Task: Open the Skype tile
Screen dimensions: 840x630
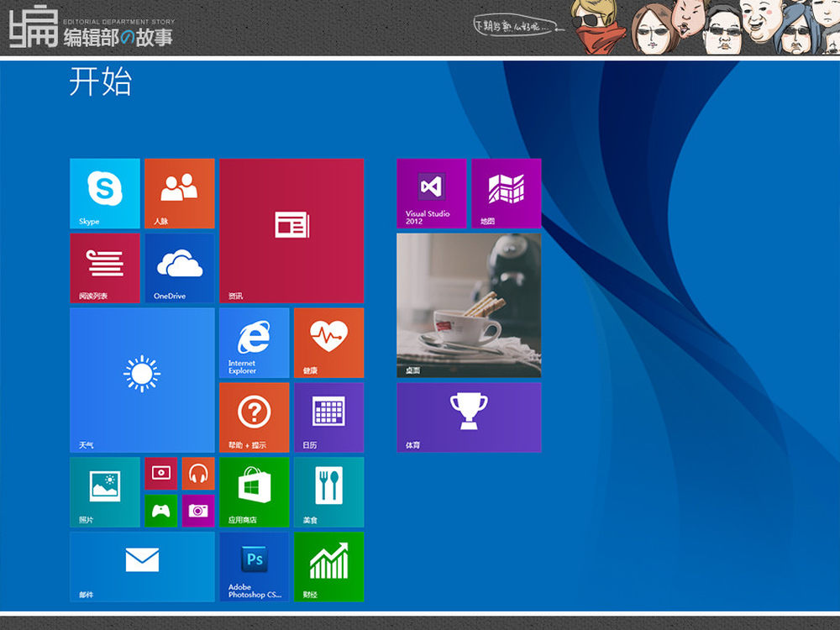Action: [x=104, y=193]
